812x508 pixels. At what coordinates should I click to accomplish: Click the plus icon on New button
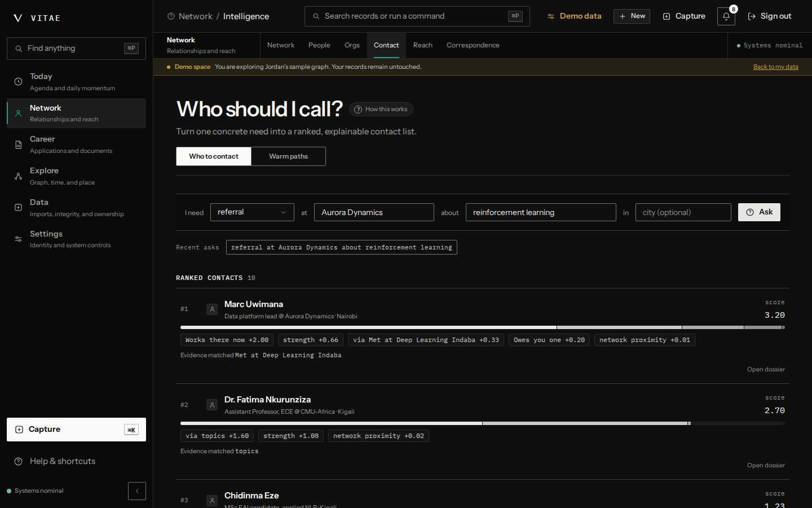point(623,16)
